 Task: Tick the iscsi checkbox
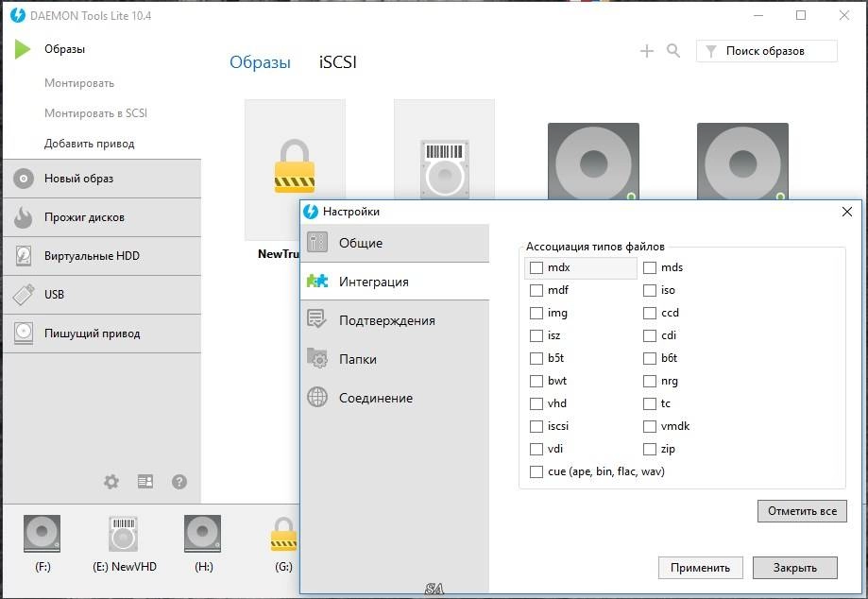[x=536, y=427]
